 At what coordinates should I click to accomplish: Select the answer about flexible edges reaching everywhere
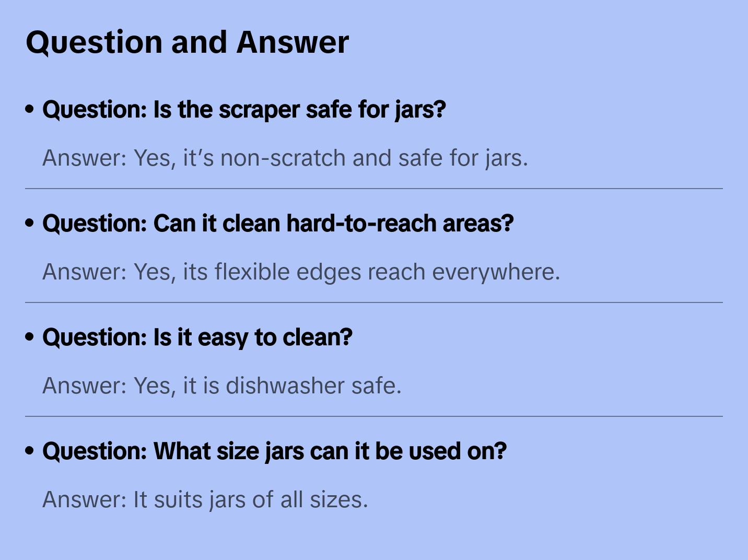(301, 272)
